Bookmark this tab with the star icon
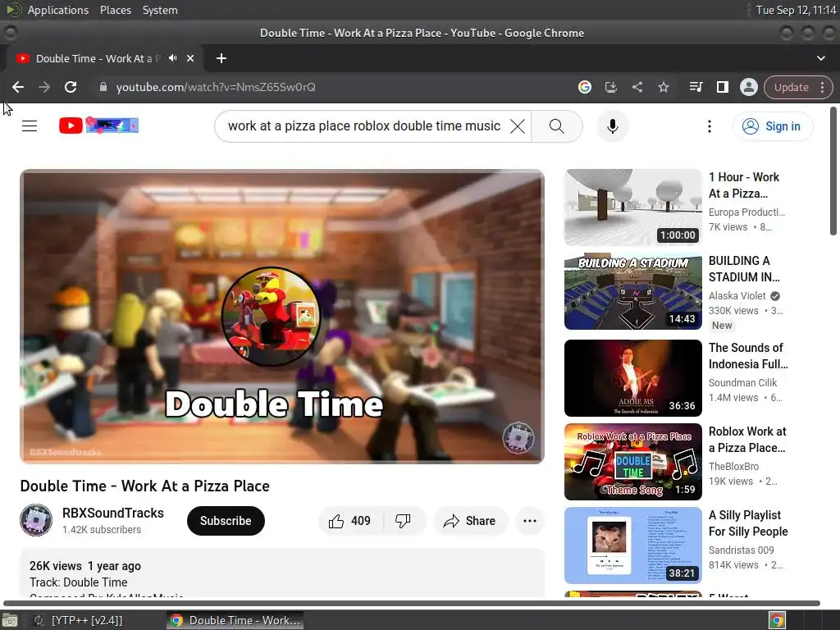This screenshot has height=630, width=840. [663, 87]
